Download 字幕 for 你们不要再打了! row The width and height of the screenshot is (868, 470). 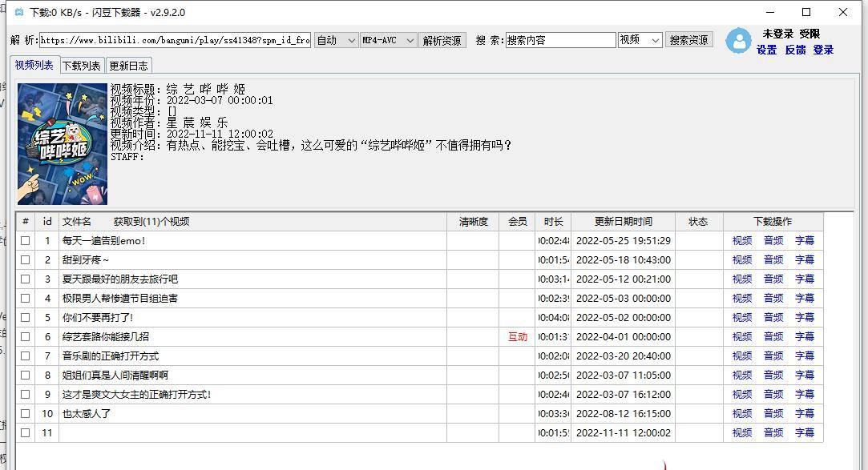click(x=804, y=318)
